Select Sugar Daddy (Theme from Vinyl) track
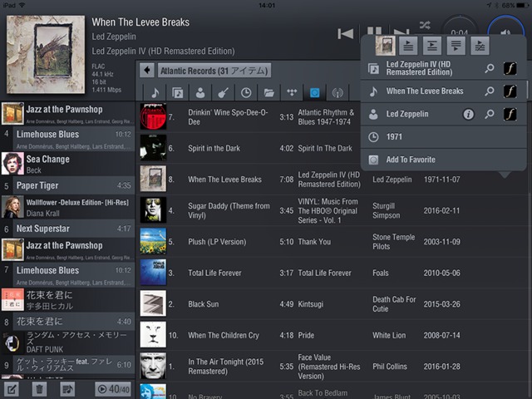This screenshot has width=532, height=399. (333, 210)
